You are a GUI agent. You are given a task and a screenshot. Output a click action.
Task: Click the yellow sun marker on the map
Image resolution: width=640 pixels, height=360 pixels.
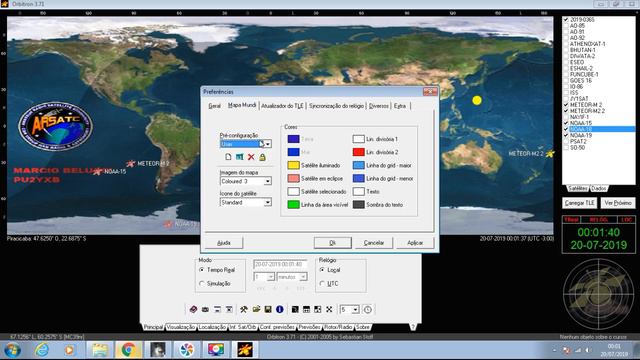click(477, 100)
